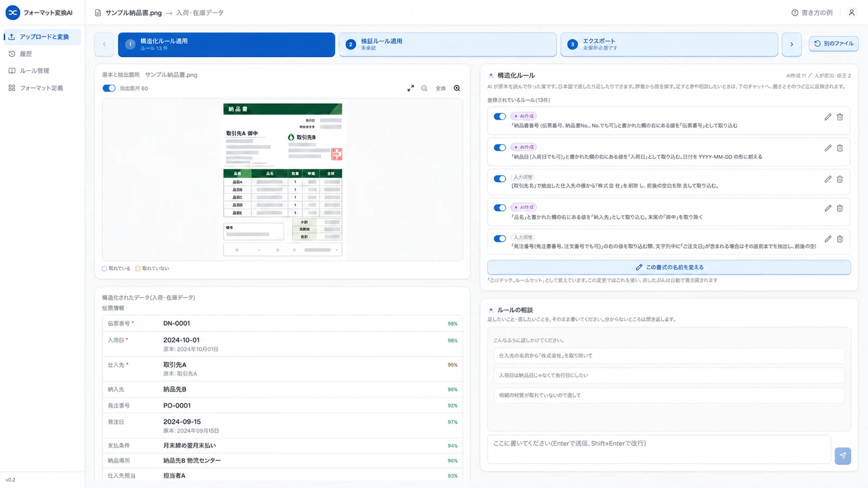
Task: Zoom in on the document preview
Action: pyautogui.click(x=457, y=88)
